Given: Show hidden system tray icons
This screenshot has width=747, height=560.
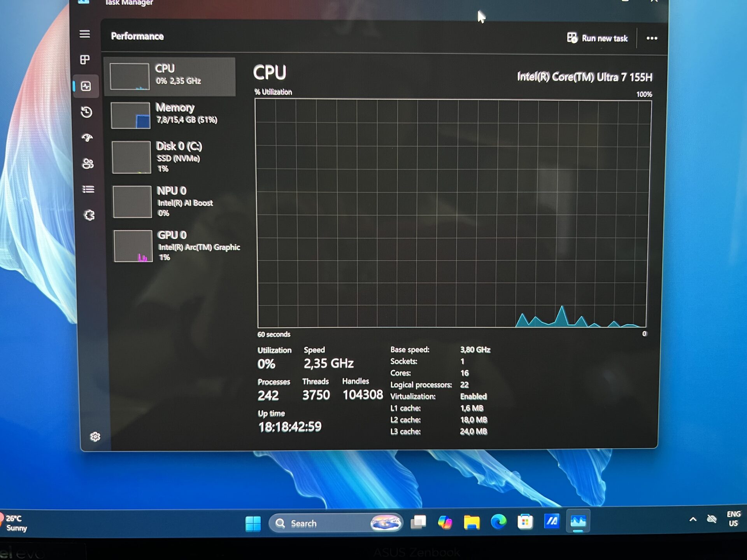Looking at the screenshot, I should [693, 519].
